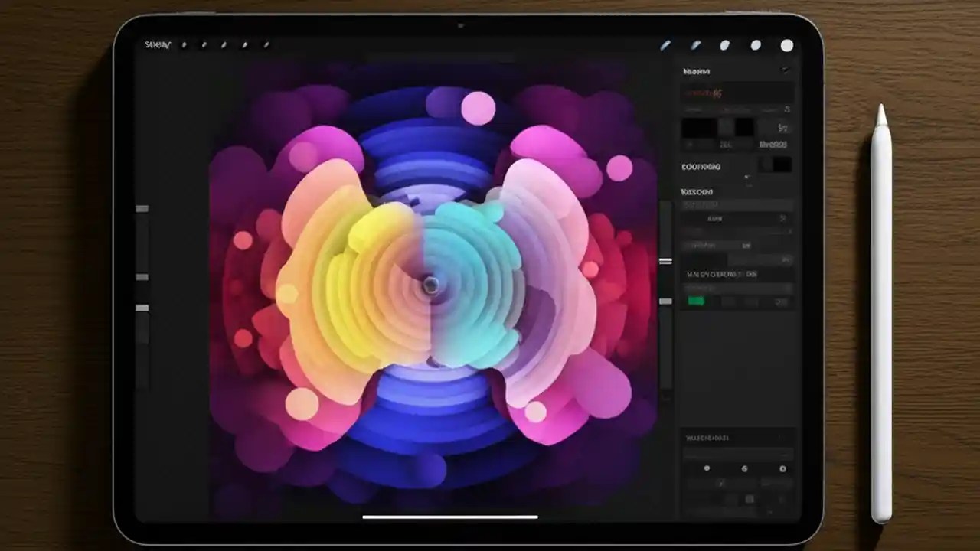The image size is (980, 551).
Task: Toggle the small switch beside the blend options
Action: [x=746, y=245]
